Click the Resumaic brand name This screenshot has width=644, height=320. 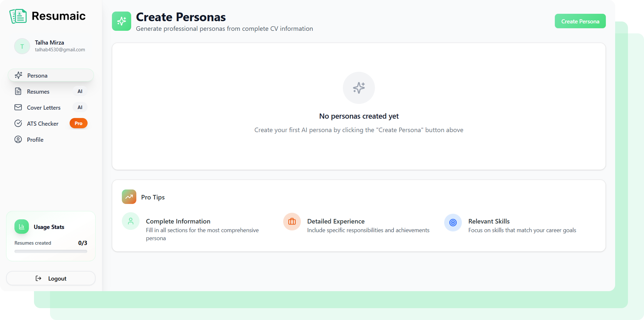59,16
